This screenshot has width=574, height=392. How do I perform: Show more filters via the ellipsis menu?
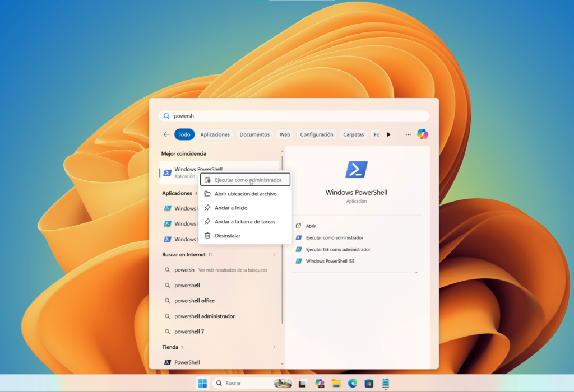click(x=408, y=134)
